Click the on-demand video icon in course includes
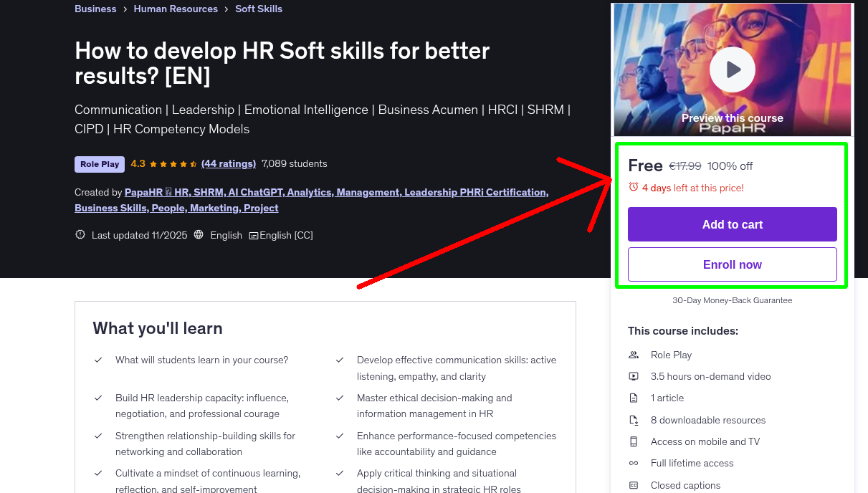The height and width of the screenshot is (493, 868). coord(634,376)
